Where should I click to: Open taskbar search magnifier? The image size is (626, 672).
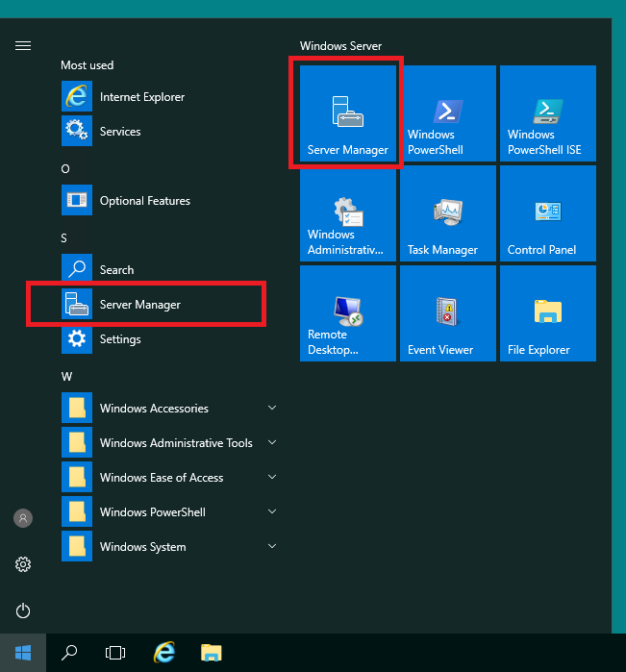[69, 653]
